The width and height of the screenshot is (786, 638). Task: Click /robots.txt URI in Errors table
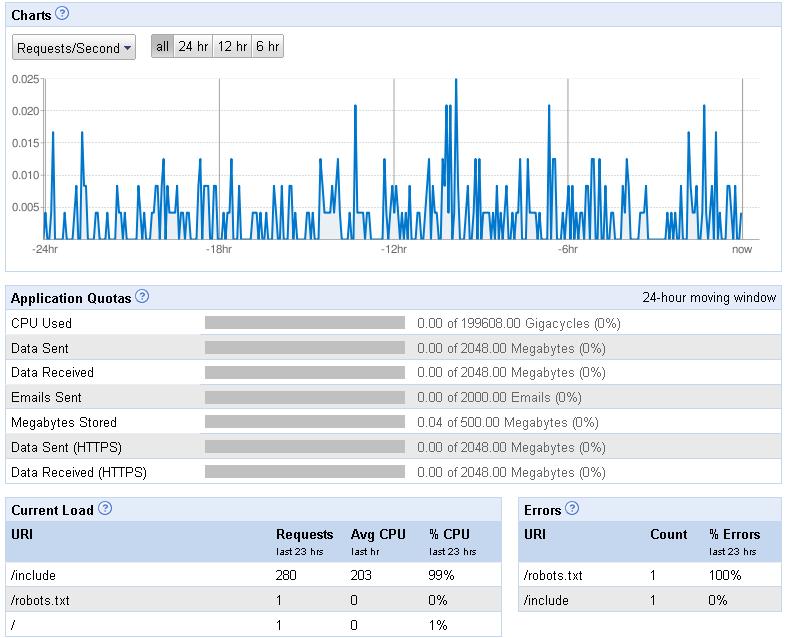tap(553, 575)
